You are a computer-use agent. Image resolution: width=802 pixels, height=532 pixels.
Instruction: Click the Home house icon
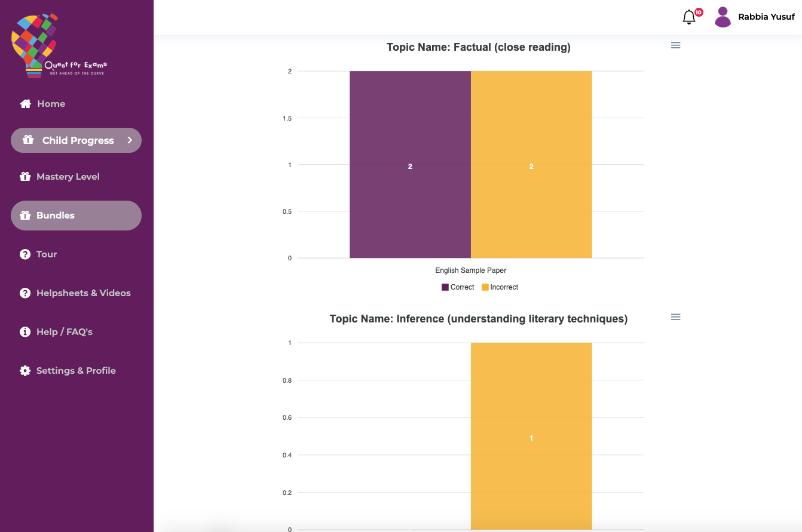25,104
